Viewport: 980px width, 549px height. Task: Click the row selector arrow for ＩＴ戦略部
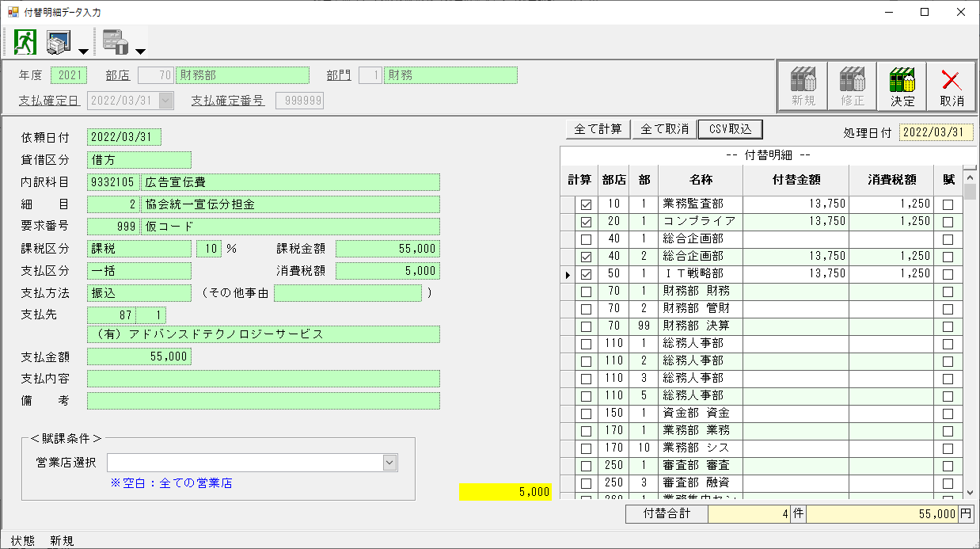click(x=568, y=274)
